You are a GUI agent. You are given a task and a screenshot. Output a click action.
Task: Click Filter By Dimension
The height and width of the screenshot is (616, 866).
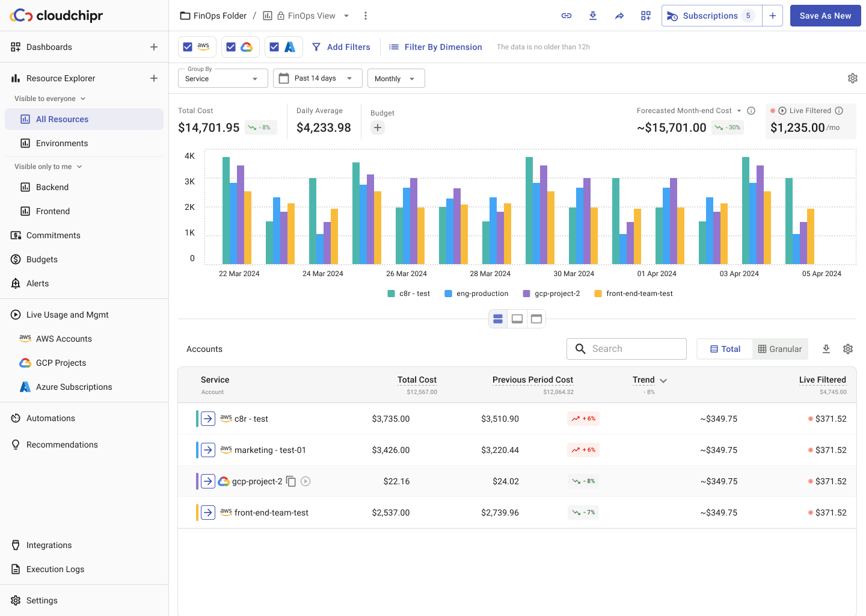tap(435, 47)
